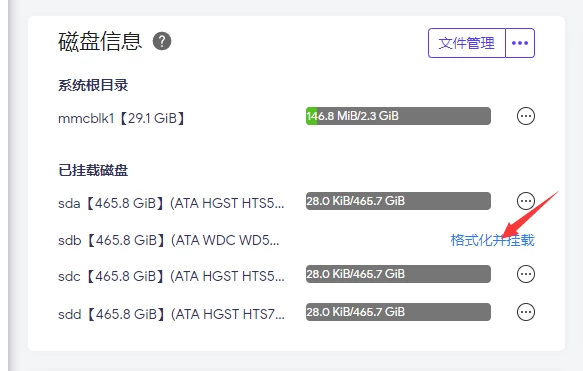Select the sdc ATA HGST HTS5 entry
Viewport: 583px width, 371px height.
tap(171, 276)
